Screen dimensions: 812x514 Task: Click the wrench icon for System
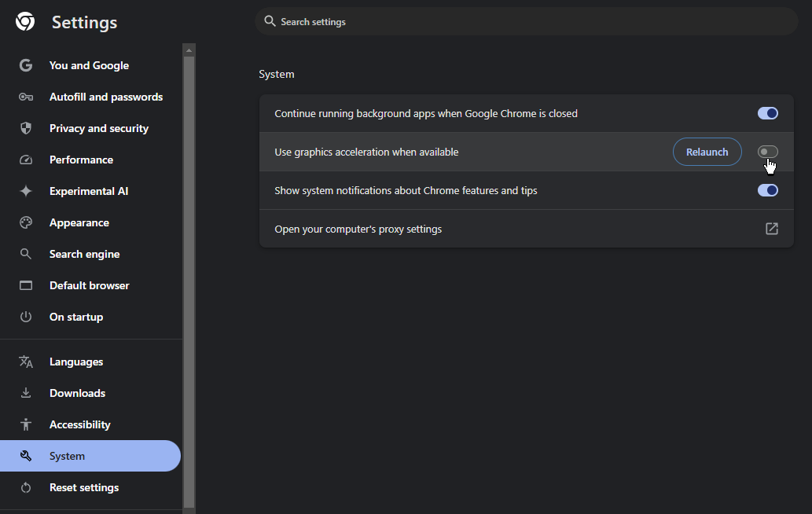pos(26,456)
